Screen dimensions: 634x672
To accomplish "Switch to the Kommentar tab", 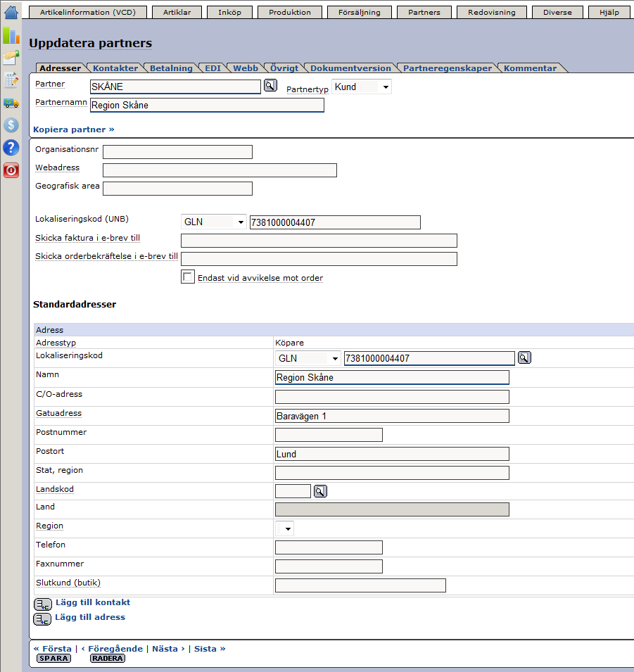I will pyautogui.click(x=531, y=68).
